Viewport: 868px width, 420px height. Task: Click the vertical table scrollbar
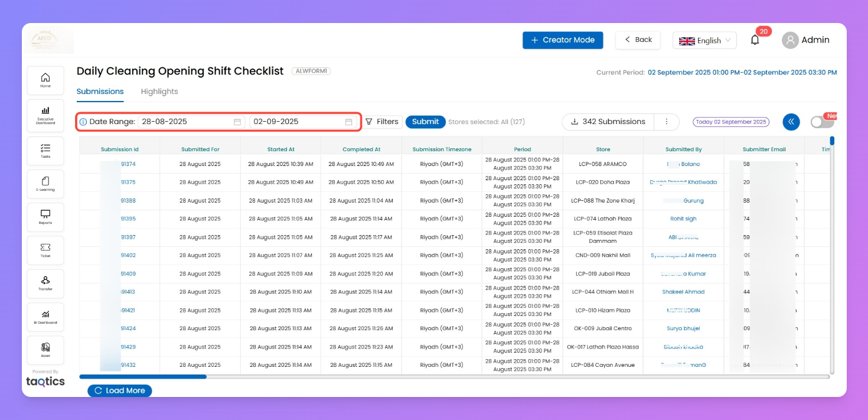(x=832, y=141)
